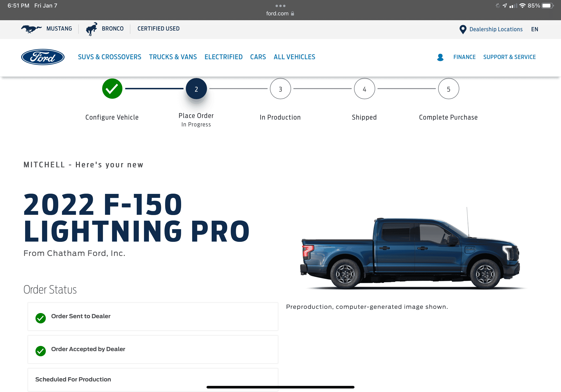561x392 pixels.
Task: Select step 3 In Production circle
Action: (280, 88)
